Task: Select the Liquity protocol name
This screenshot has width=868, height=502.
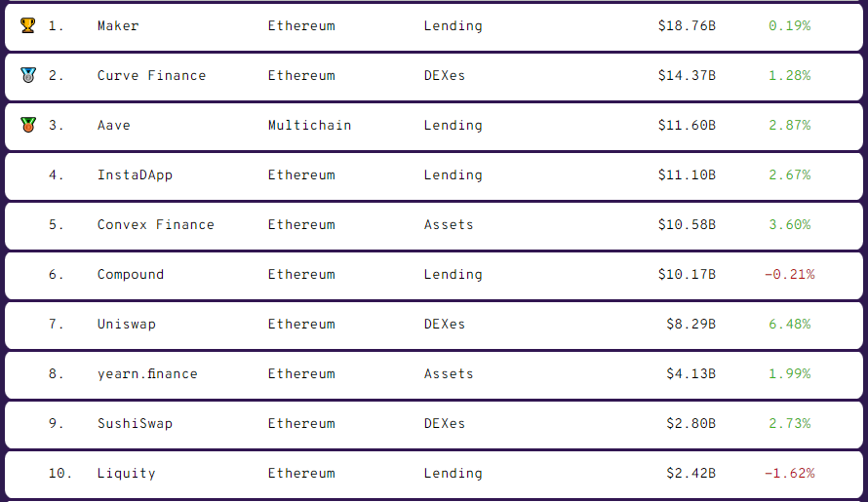Action: (126, 474)
